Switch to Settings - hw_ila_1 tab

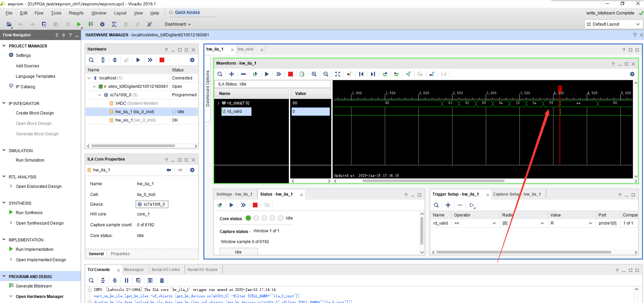[x=234, y=194]
